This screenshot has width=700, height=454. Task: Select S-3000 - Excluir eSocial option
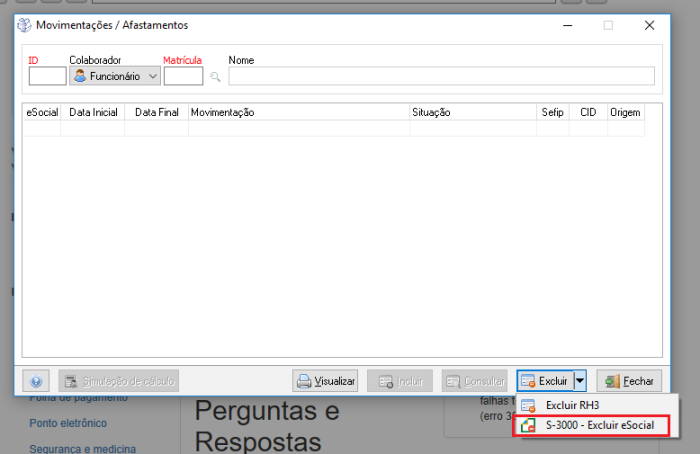pyautogui.click(x=599, y=425)
